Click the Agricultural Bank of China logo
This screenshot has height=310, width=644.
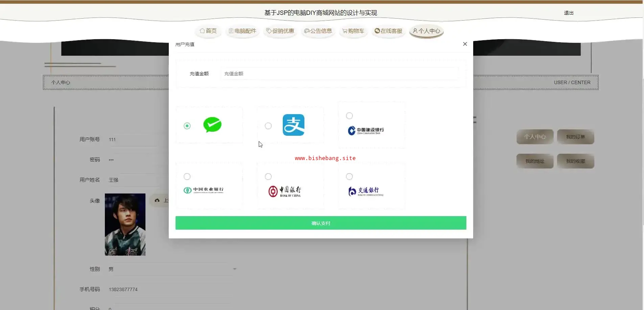pyautogui.click(x=204, y=190)
